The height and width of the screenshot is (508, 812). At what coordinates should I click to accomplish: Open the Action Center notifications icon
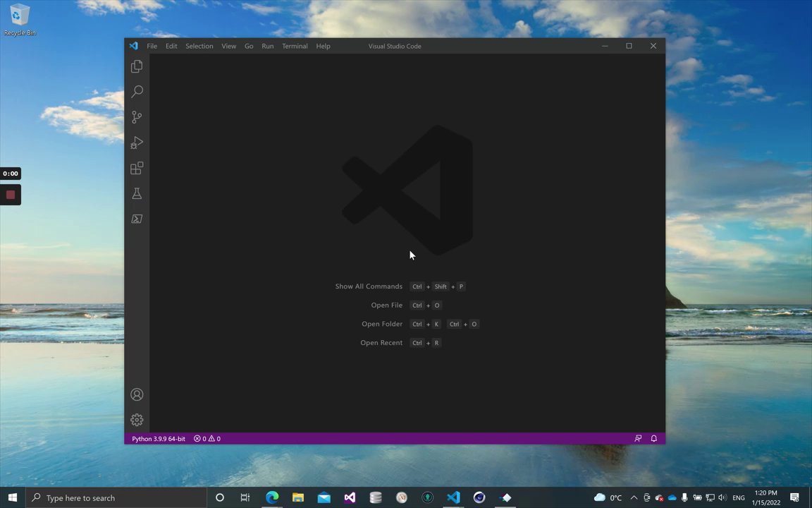[x=794, y=497]
